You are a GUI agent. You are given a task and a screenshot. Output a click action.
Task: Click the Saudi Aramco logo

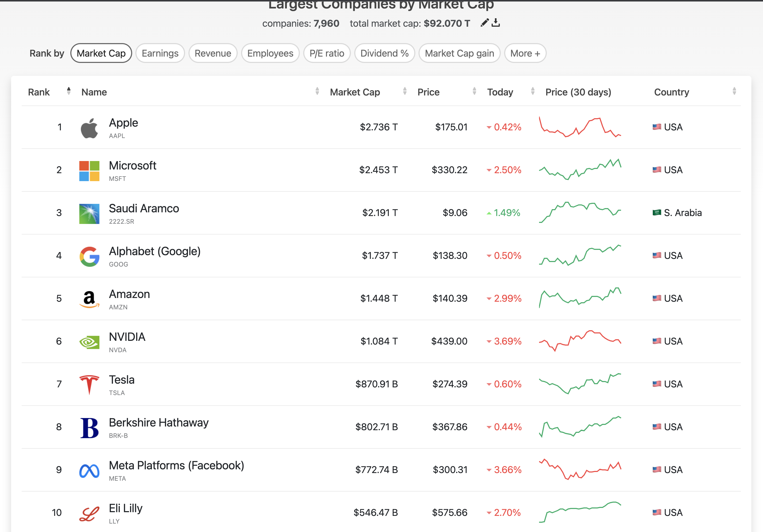pyautogui.click(x=89, y=214)
